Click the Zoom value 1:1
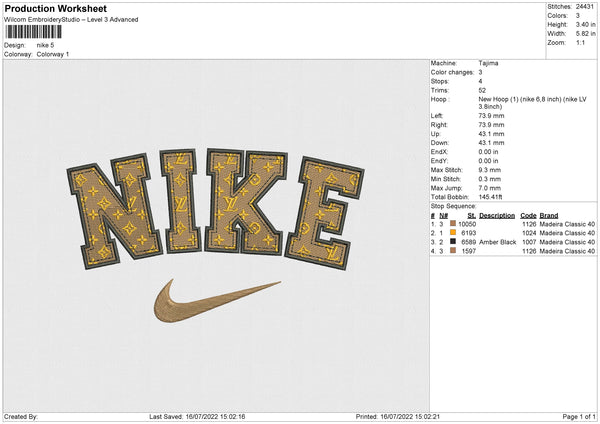Viewport: 600px width, 424px height. (x=580, y=42)
